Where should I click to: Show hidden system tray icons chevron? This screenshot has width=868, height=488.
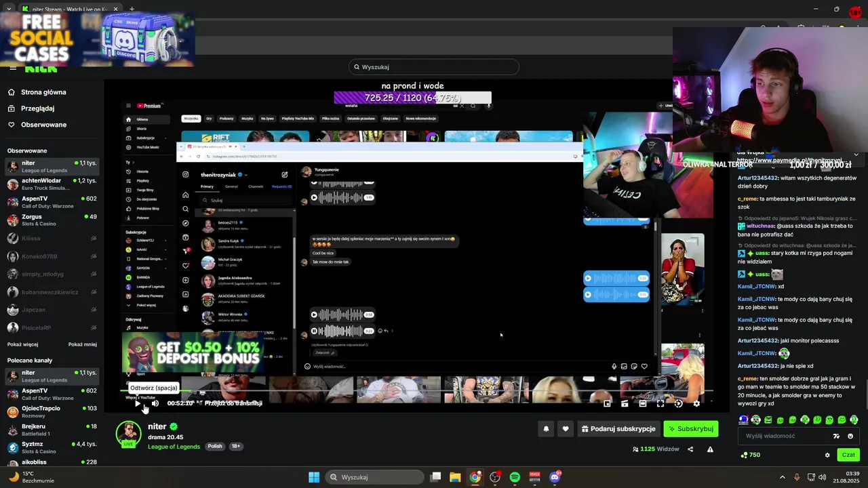782,477
